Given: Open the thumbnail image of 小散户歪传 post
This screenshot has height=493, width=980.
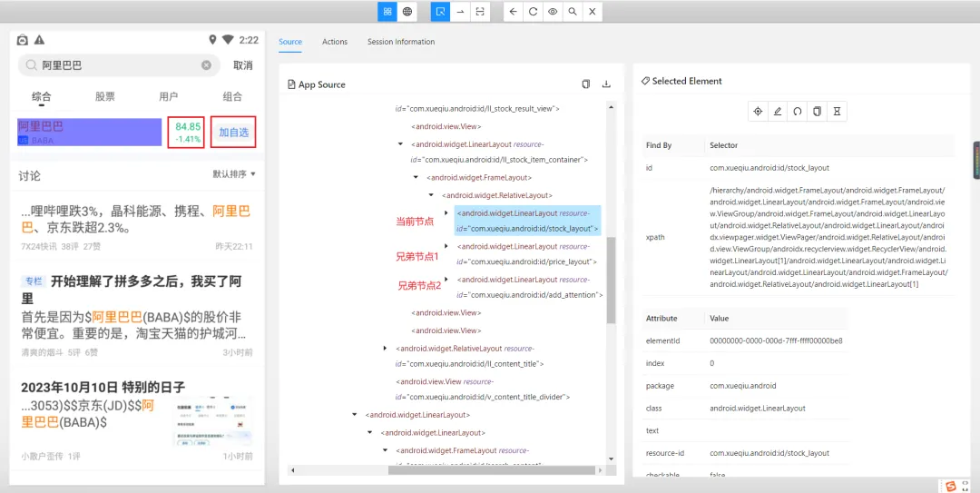Looking at the screenshot, I should click(213, 421).
